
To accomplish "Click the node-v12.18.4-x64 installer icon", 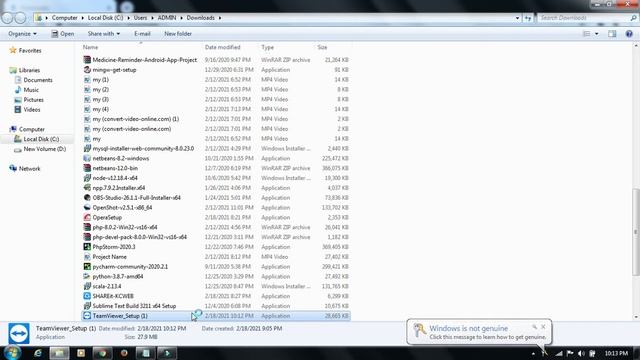I will [87, 178].
